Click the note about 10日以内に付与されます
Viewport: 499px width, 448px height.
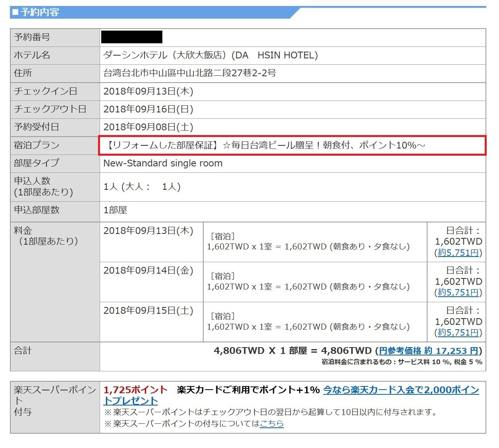click(270, 412)
